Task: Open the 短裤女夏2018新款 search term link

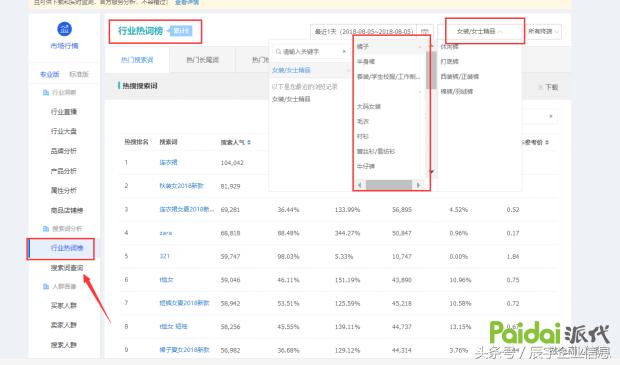Action: (184, 303)
